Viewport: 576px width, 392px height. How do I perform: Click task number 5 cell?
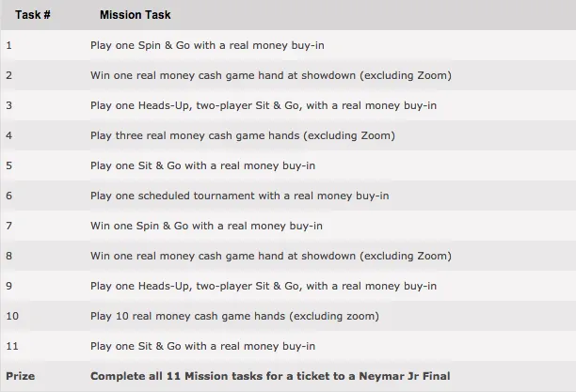(9, 165)
